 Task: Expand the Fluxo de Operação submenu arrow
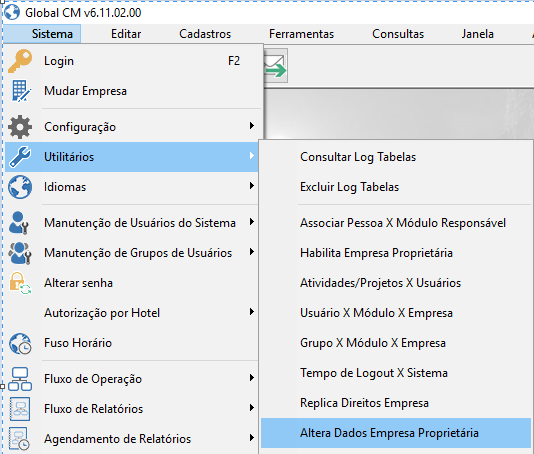[252, 378]
